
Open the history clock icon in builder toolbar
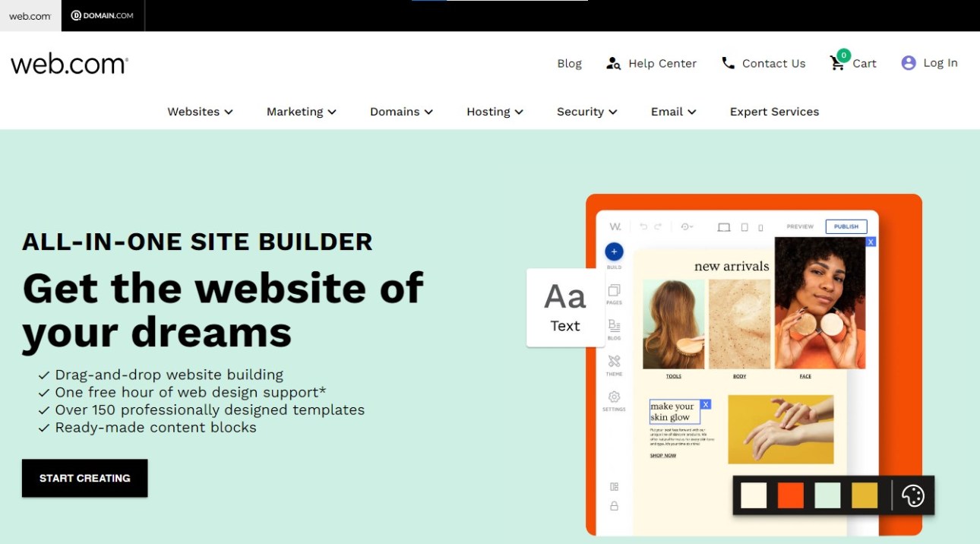[x=687, y=226]
